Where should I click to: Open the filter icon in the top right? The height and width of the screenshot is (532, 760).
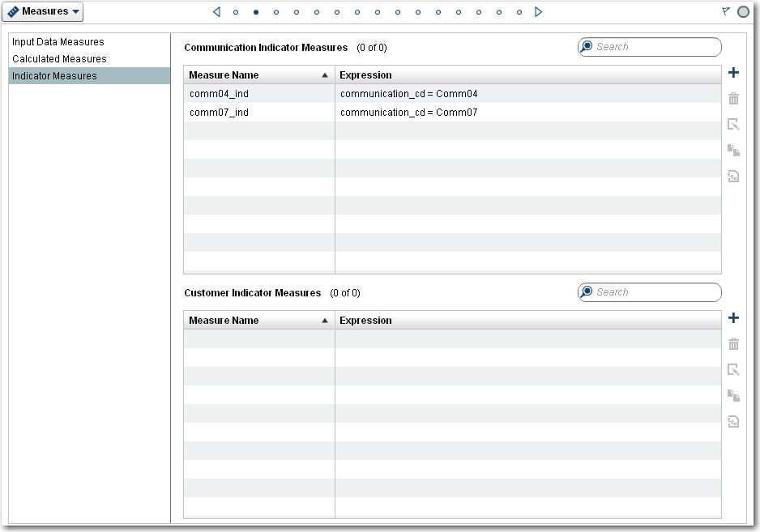724,11
